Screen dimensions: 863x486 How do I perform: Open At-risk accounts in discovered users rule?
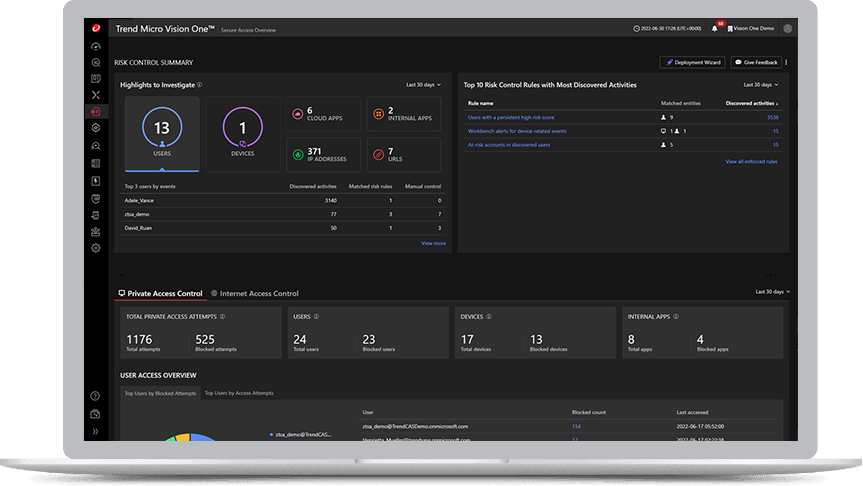click(x=509, y=145)
